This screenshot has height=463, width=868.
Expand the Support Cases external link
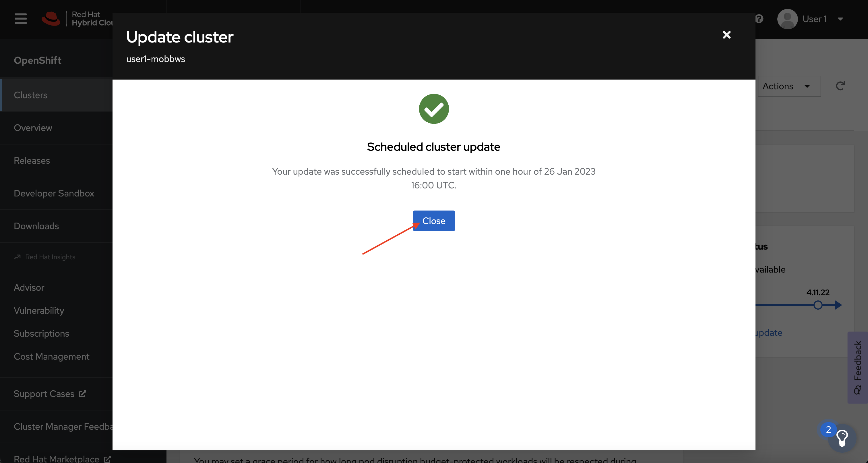click(50, 393)
